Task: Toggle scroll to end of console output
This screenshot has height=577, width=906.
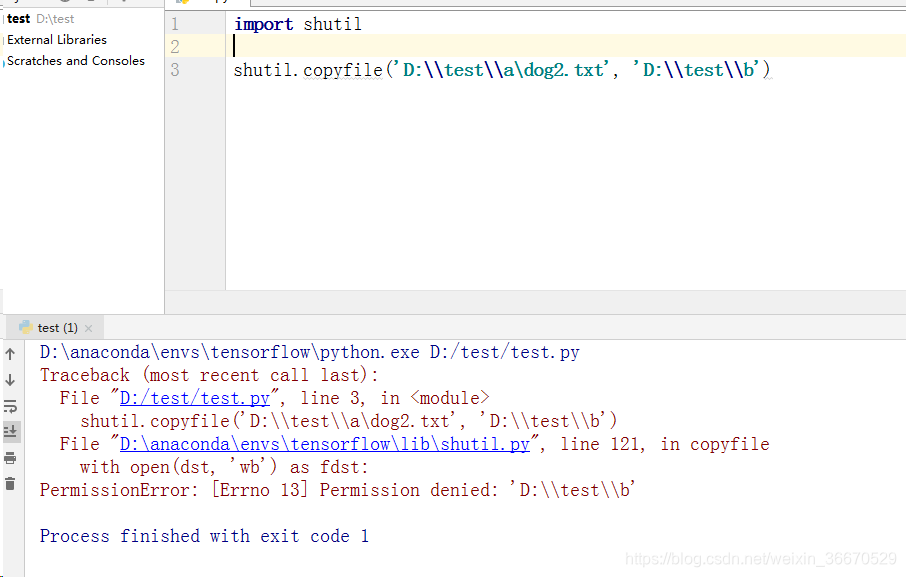Action: coord(10,431)
